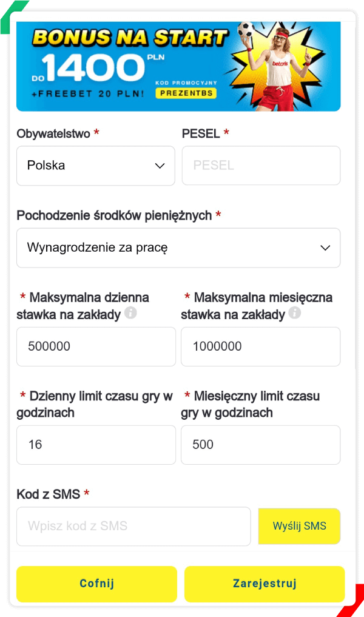Click info icon for monthly stake limit
This screenshot has height=617, width=364.
pos(295,313)
